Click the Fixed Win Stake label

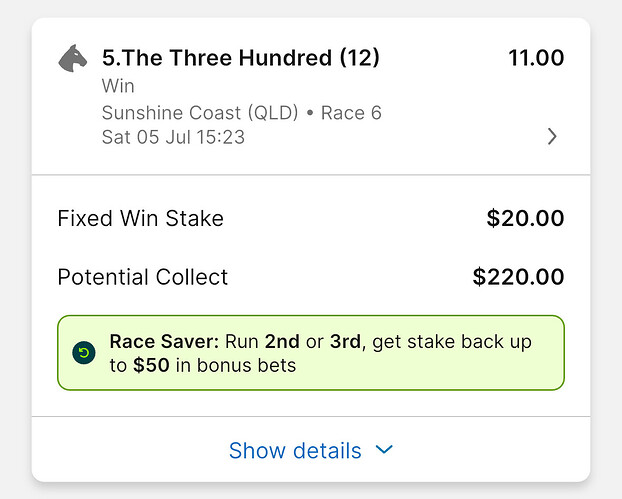coord(140,219)
